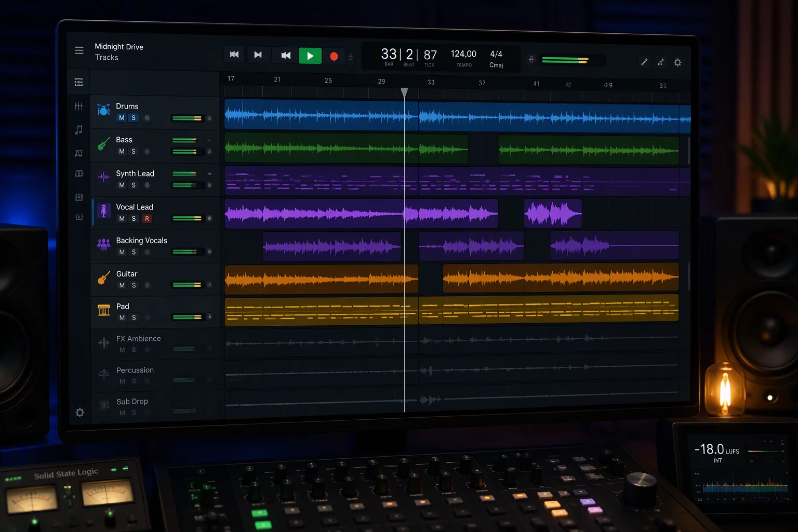This screenshot has width=798, height=532.
Task: Solo the Guitar track
Action: (x=134, y=285)
